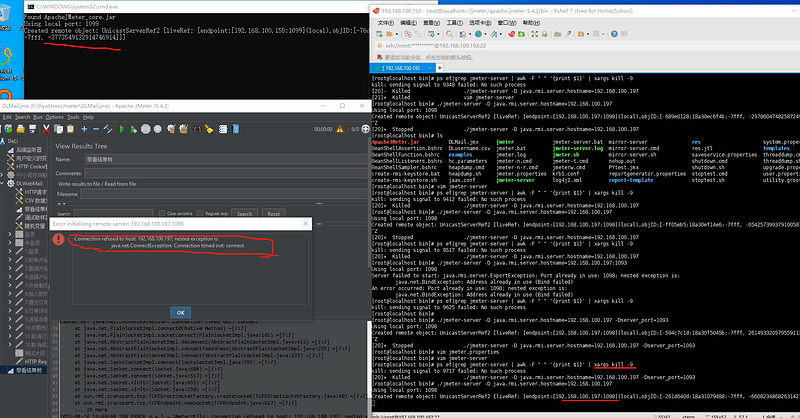The height and width of the screenshot is (418, 800).
Task: Expand the 1.登录 tree node
Action: click(10, 251)
